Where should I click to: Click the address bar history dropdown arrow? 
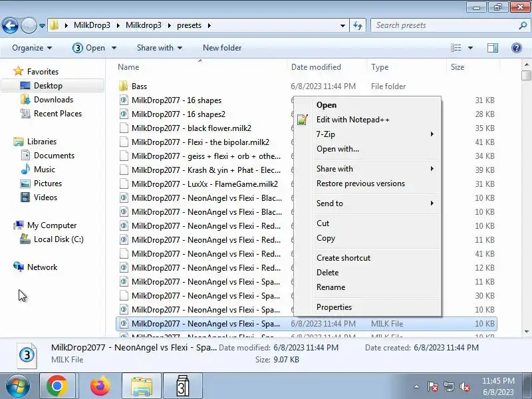[342, 26]
